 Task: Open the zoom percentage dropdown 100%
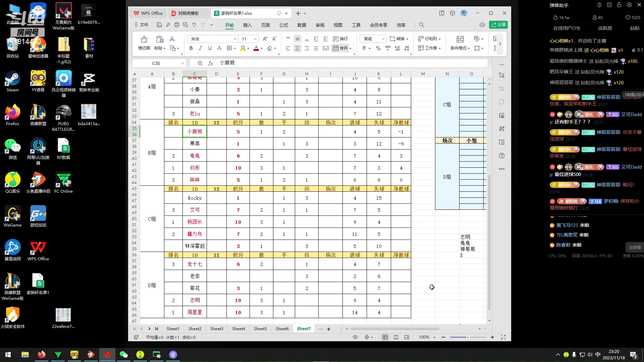(x=427, y=337)
